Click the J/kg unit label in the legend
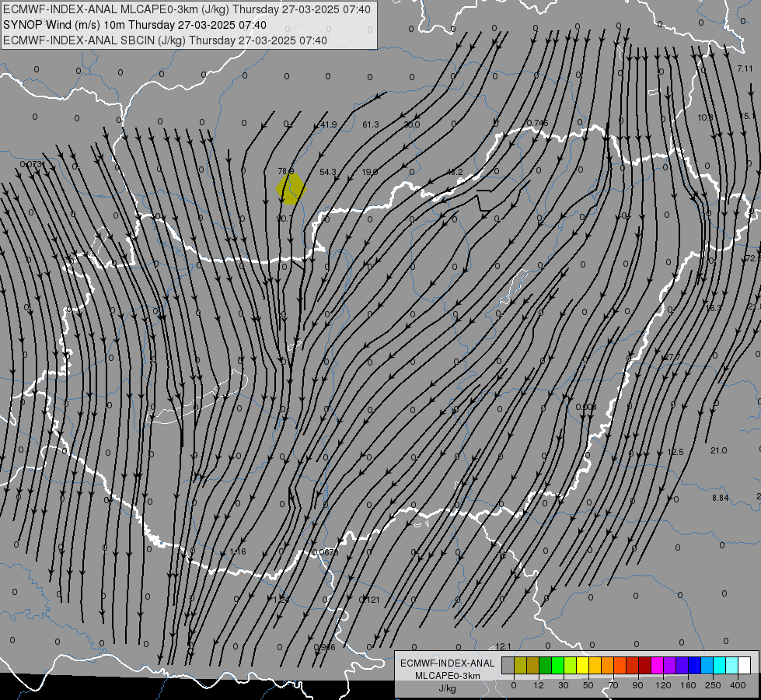 pyautogui.click(x=447, y=688)
